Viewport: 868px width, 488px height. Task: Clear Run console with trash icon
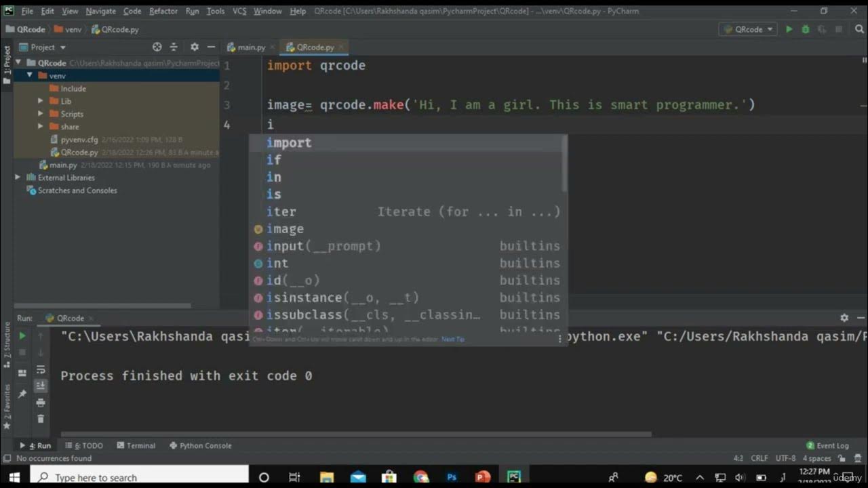pyautogui.click(x=41, y=419)
